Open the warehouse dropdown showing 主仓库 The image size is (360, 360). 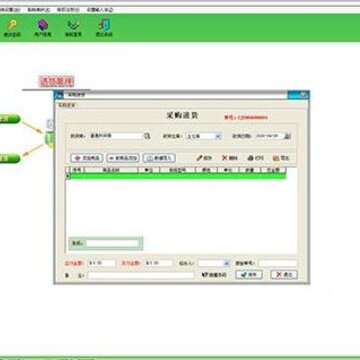tap(218, 136)
